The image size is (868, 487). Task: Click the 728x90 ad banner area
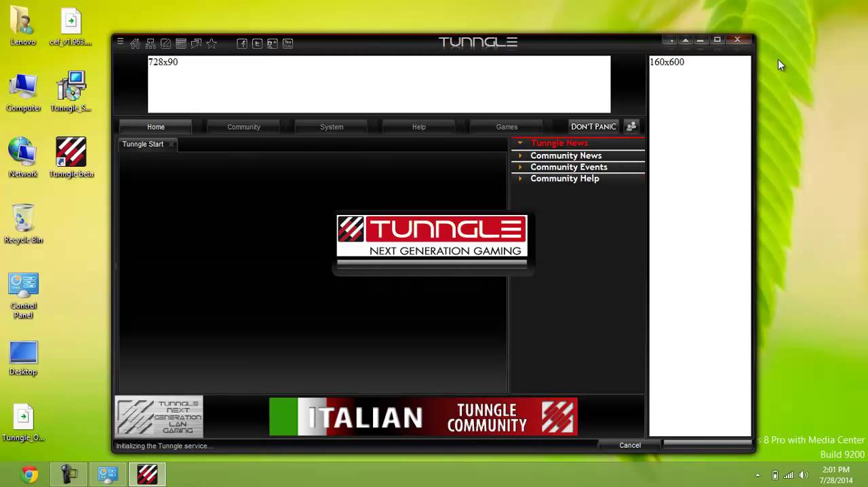(379, 84)
